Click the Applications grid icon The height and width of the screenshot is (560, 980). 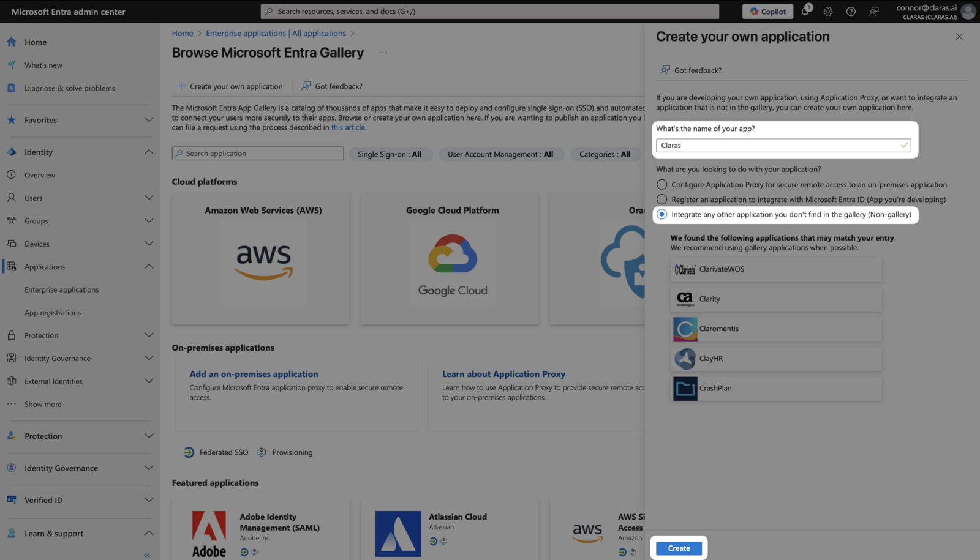tap(11, 266)
